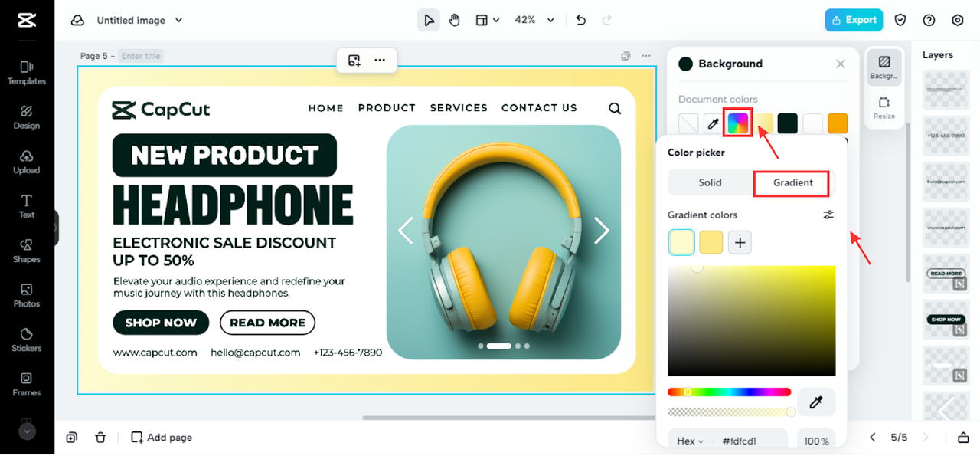Click the opacity transparency slider
Screen dimensions: 980x456
point(731,412)
